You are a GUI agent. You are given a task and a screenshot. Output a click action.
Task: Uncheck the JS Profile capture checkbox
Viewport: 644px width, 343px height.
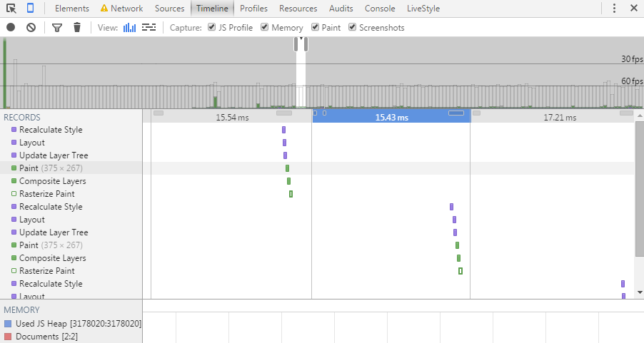(212, 28)
